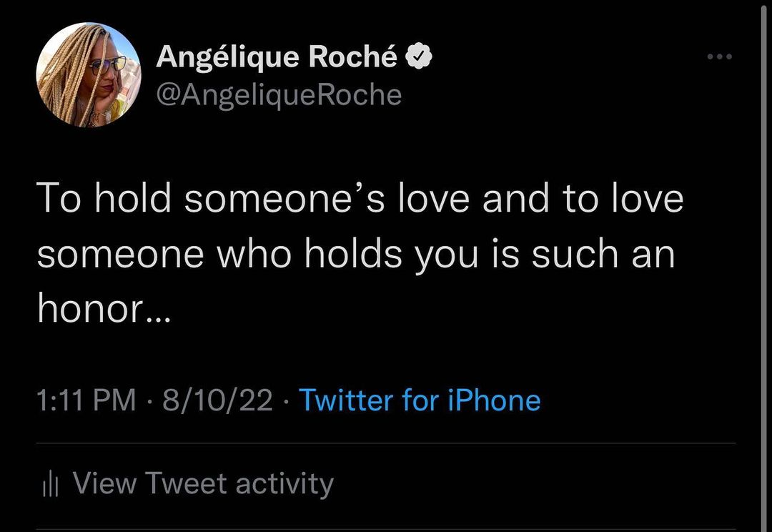772x532 pixels.
Task: Click the View Tweet activity label
Action: [x=203, y=483]
